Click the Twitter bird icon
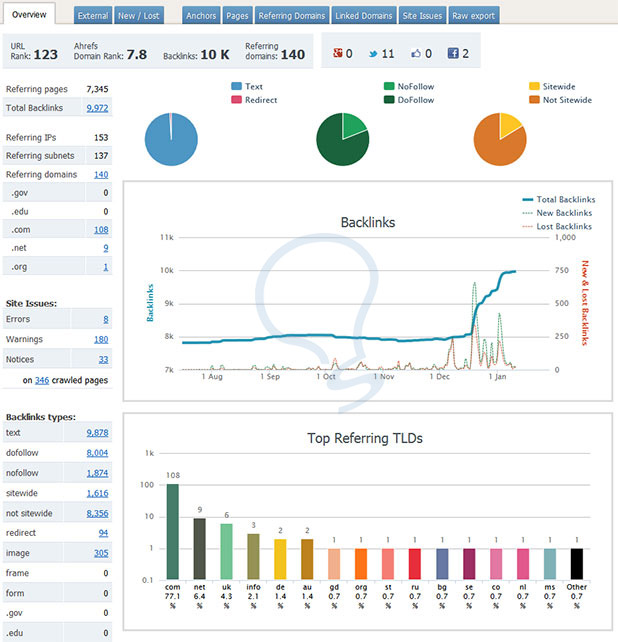 pyautogui.click(x=373, y=54)
